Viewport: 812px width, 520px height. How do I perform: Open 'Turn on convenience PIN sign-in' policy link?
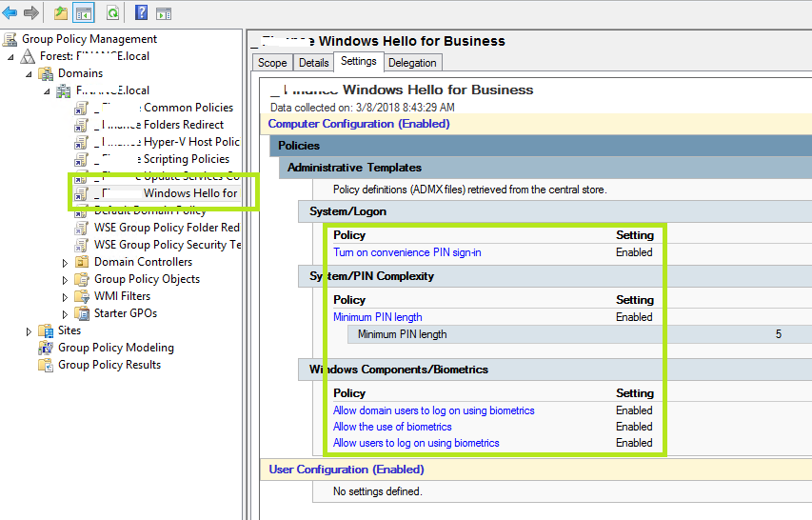point(406,252)
